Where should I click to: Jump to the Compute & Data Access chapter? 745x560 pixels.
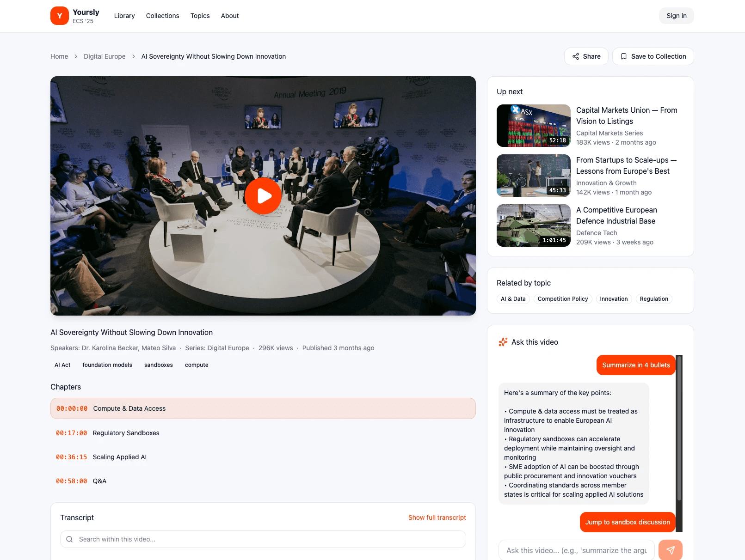(x=263, y=408)
